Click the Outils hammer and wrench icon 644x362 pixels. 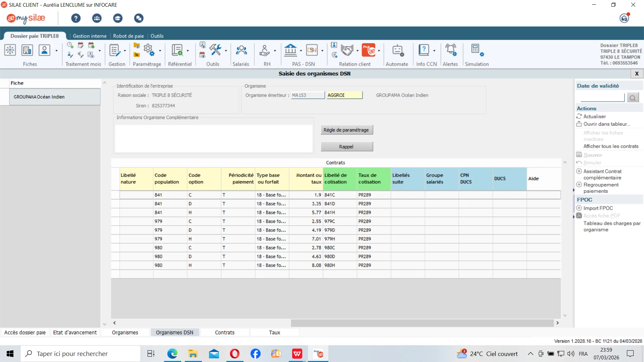pyautogui.click(x=215, y=50)
